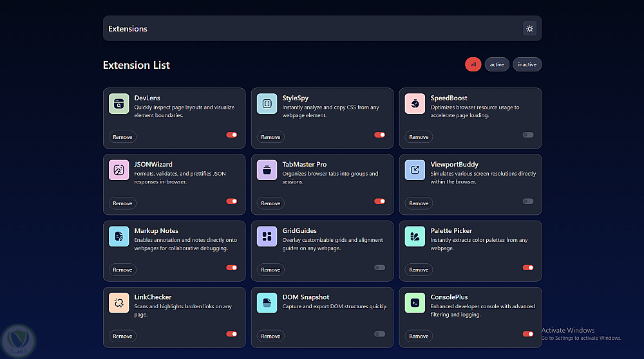The width and height of the screenshot is (644, 359).
Task: Click the 'ConsolePlus' extension name
Action: 449,297
